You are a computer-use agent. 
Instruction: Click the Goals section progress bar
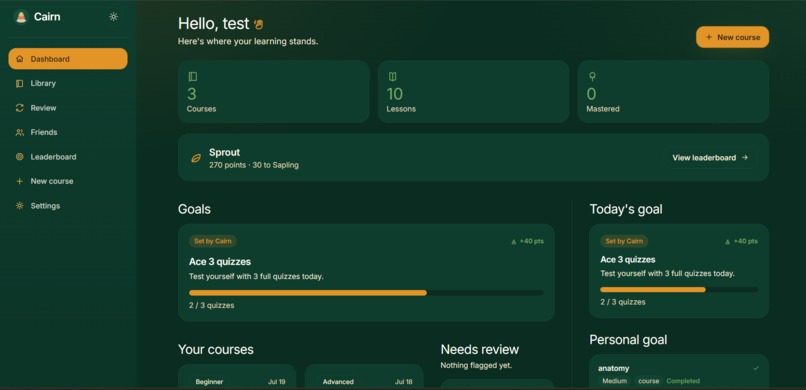(x=366, y=293)
